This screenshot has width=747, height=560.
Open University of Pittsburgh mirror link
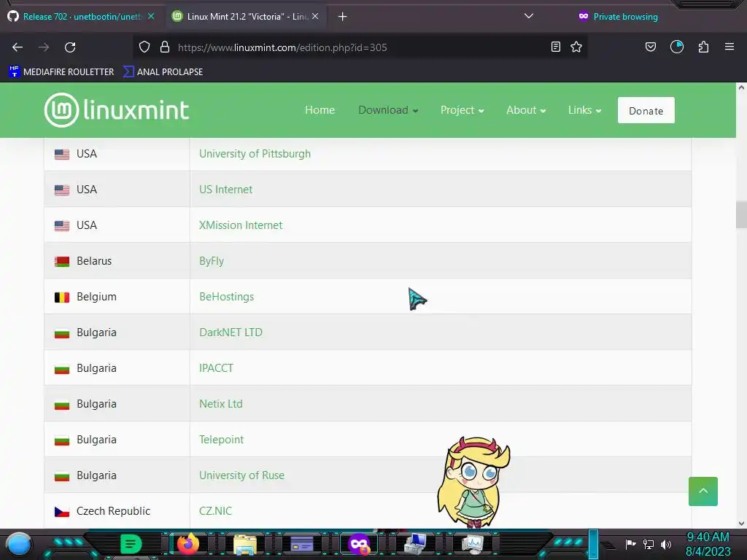point(255,154)
